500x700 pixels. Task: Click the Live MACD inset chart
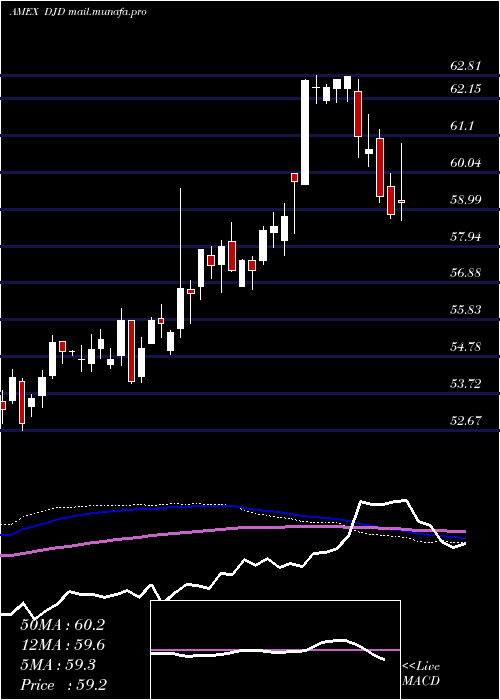pos(275,650)
